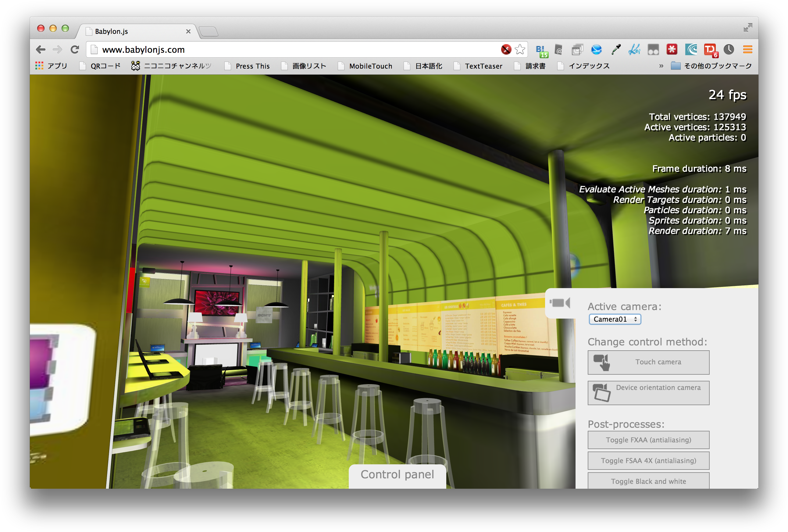Image resolution: width=788 pixels, height=532 pixels.
Task: Open the stacked windows extension icon
Action: click(x=577, y=50)
